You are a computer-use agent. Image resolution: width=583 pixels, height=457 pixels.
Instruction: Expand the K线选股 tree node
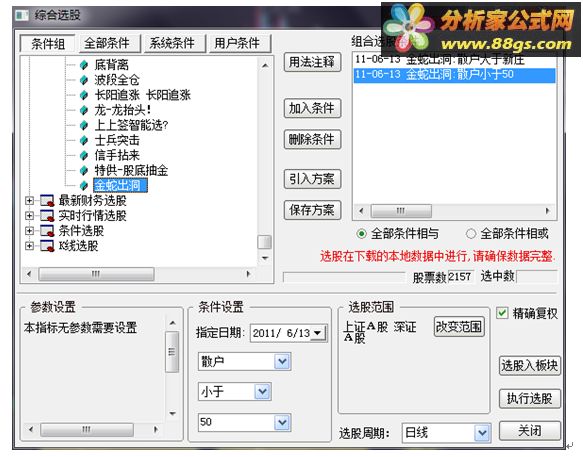coord(29,246)
